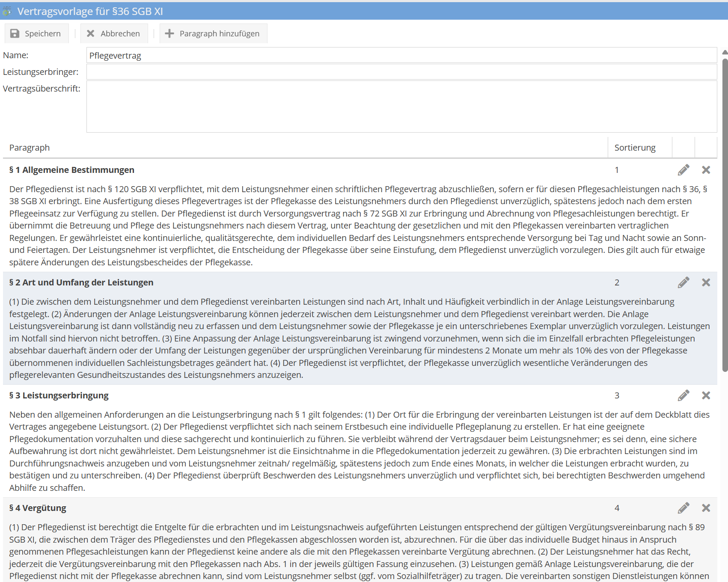Click the pencil edit icon for §1 Allgemeine Bestimmungen
Viewport: 728px width, 582px height.
click(683, 170)
